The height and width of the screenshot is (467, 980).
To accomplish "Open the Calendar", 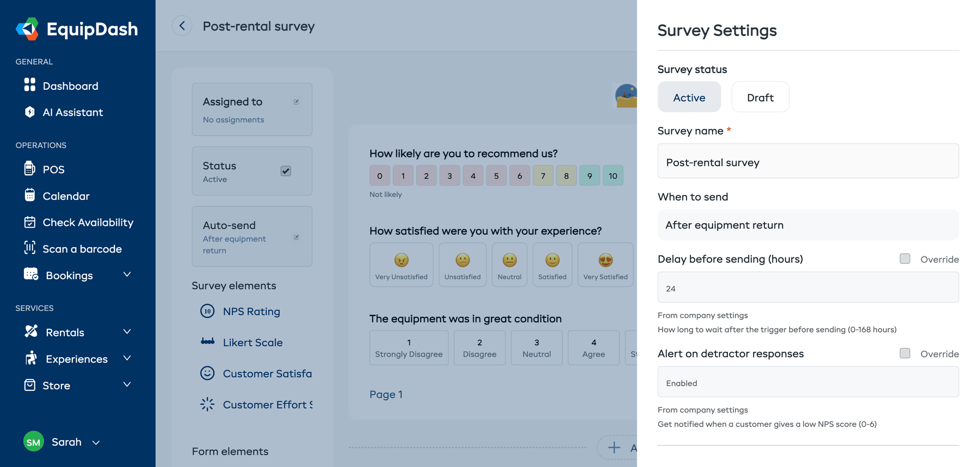I will tap(66, 196).
